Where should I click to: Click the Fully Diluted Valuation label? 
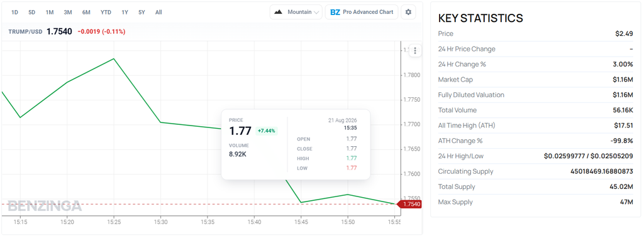pyautogui.click(x=471, y=95)
